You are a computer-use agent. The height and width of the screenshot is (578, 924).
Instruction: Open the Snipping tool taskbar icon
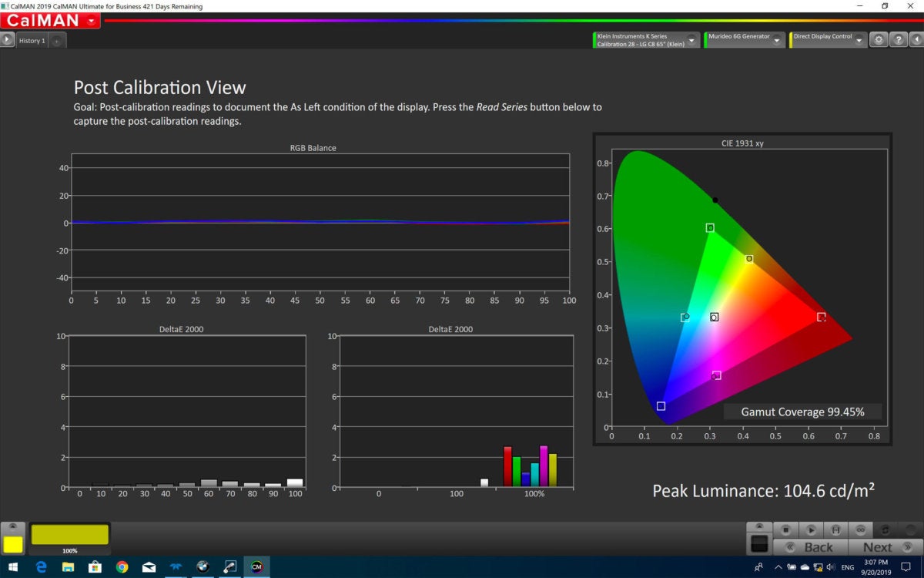click(229, 566)
